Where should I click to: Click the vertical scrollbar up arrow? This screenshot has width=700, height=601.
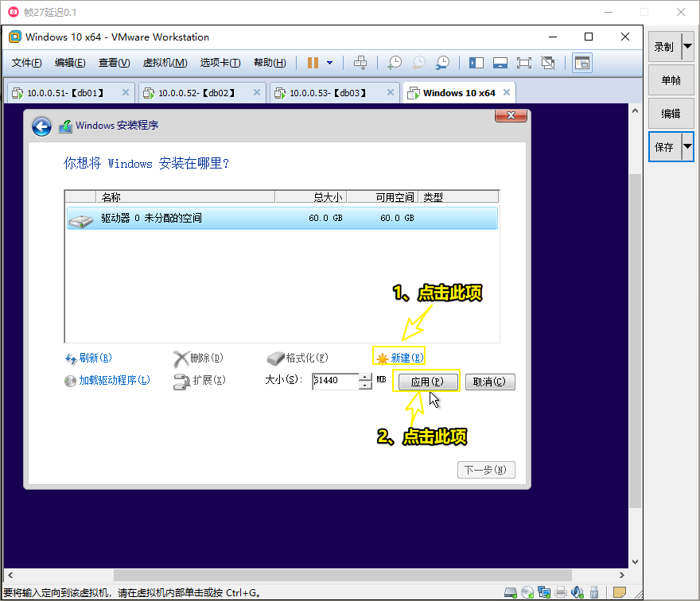[635, 111]
